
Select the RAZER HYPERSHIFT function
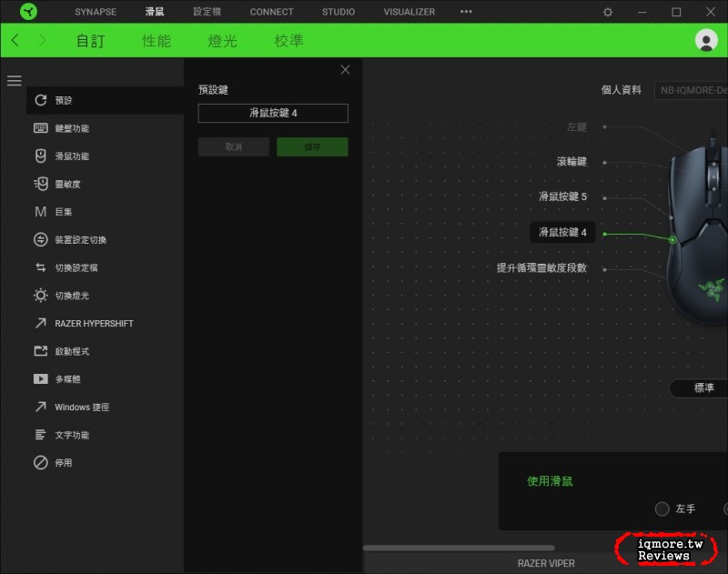(x=91, y=323)
